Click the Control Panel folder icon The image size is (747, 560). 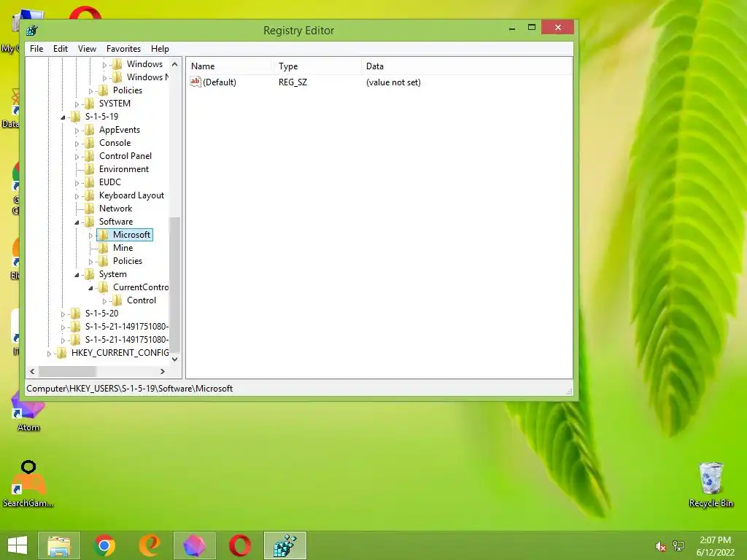pyautogui.click(x=89, y=156)
